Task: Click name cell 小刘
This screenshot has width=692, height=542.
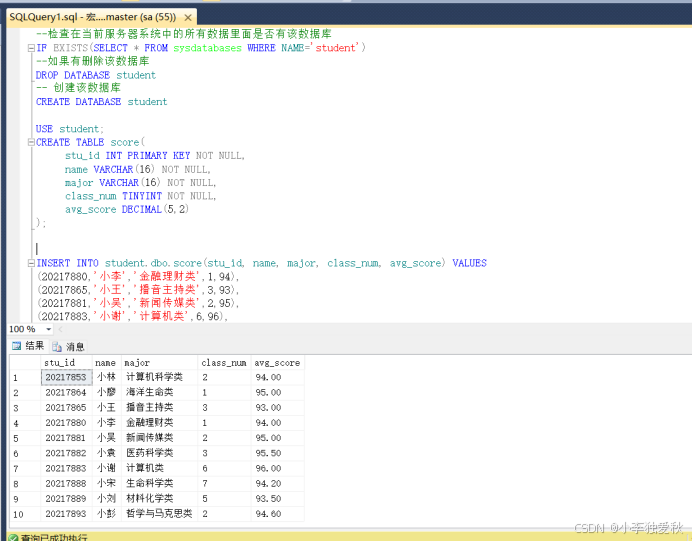Action: (x=106, y=499)
